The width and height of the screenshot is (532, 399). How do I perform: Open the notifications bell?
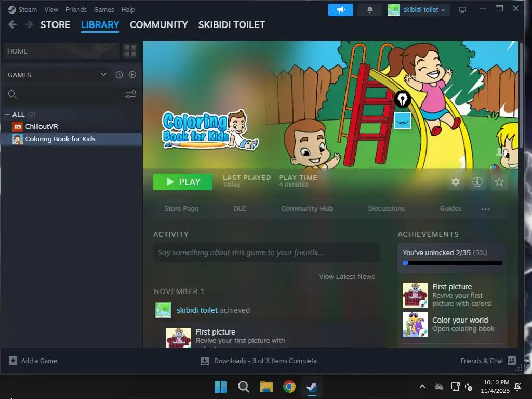370,10
